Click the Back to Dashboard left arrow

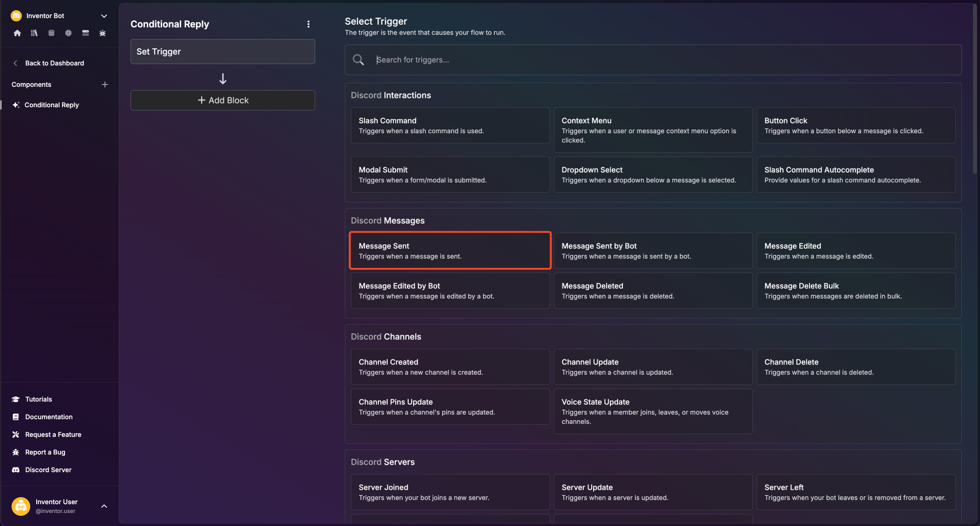pos(15,63)
